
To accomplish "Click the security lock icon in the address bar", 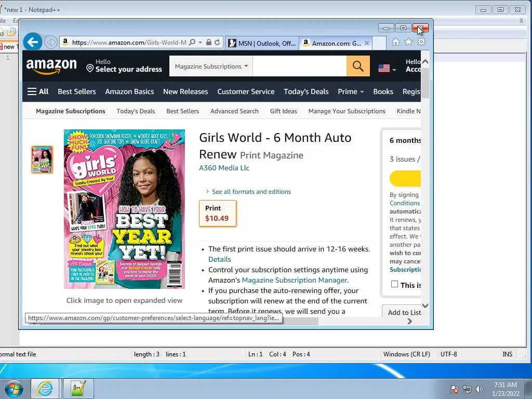I will [x=209, y=43].
